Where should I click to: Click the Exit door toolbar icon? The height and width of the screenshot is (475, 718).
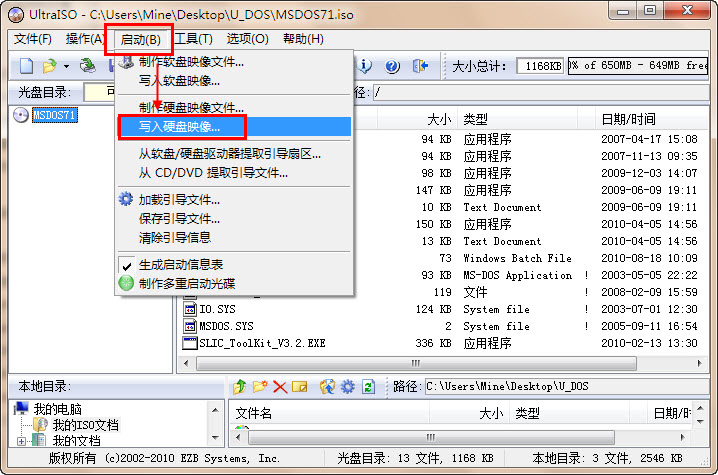tap(420, 66)
